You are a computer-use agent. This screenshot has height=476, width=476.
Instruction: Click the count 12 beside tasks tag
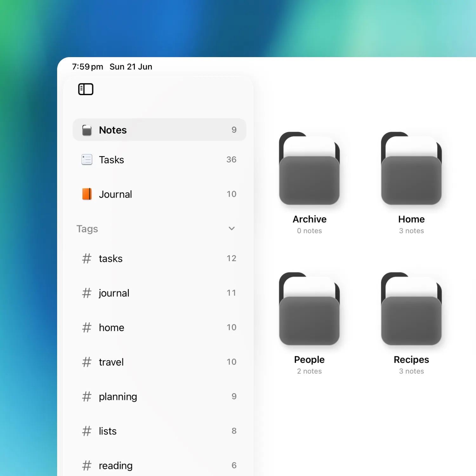(231, 258)
